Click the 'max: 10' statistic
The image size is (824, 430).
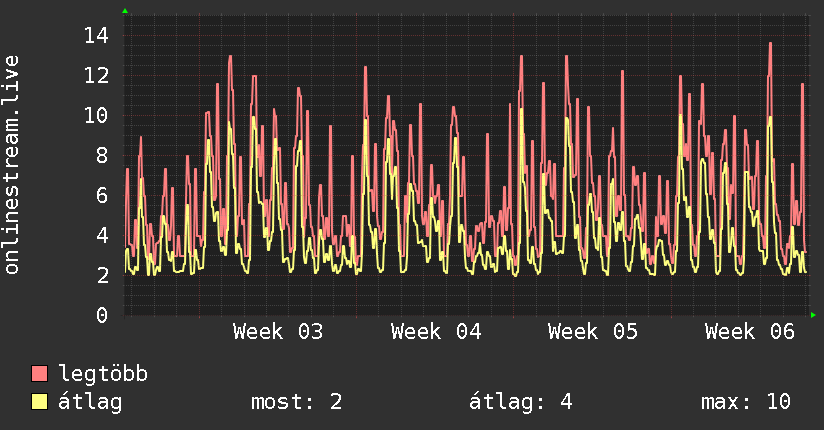pyautogui.click(x=746, y=402)
